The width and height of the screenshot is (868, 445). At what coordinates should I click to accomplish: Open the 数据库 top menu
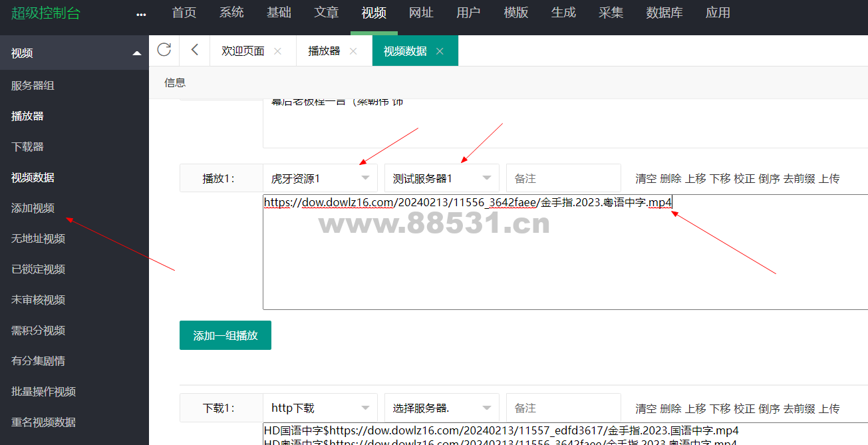[x=664, y=13]
